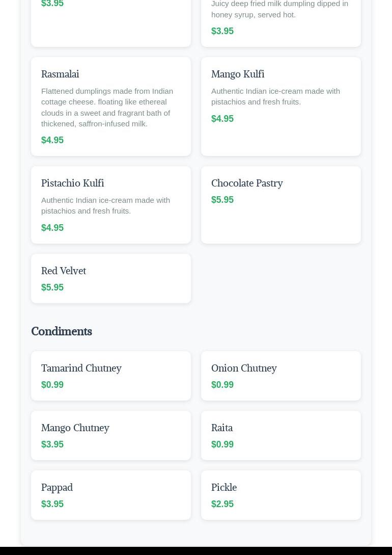The height and width of the screenshot is (555, 392).
Task: Click the Mango Kulfi description text
Action: point(276,97)
